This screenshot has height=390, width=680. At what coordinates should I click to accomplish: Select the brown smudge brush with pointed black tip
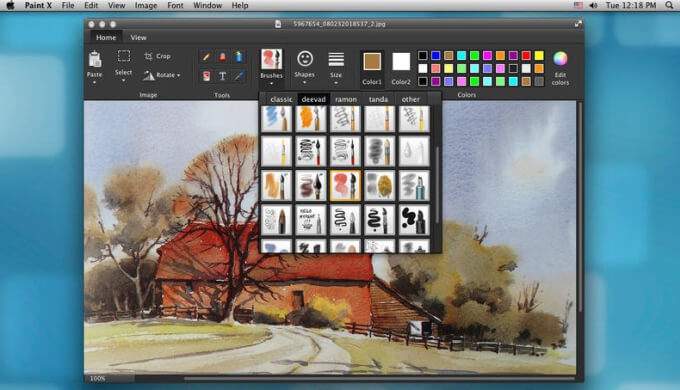click(311, 186)
